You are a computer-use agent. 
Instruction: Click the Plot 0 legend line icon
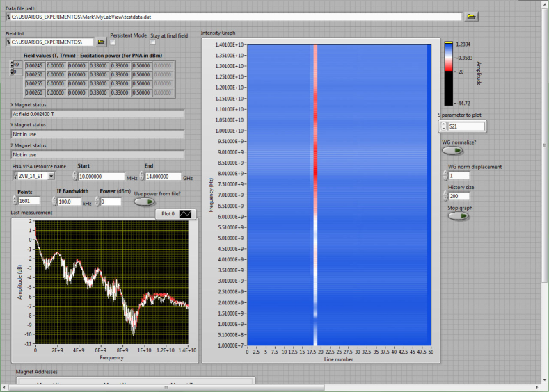184,214
